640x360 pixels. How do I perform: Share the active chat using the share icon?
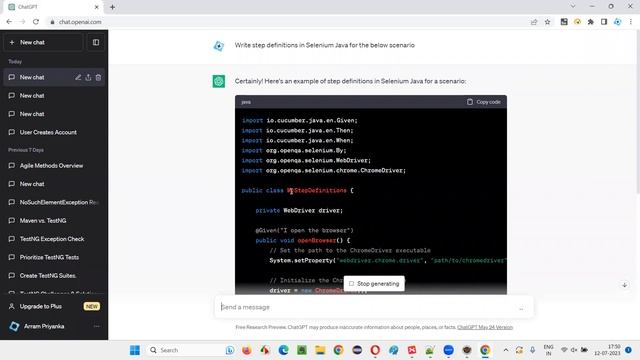88,78
